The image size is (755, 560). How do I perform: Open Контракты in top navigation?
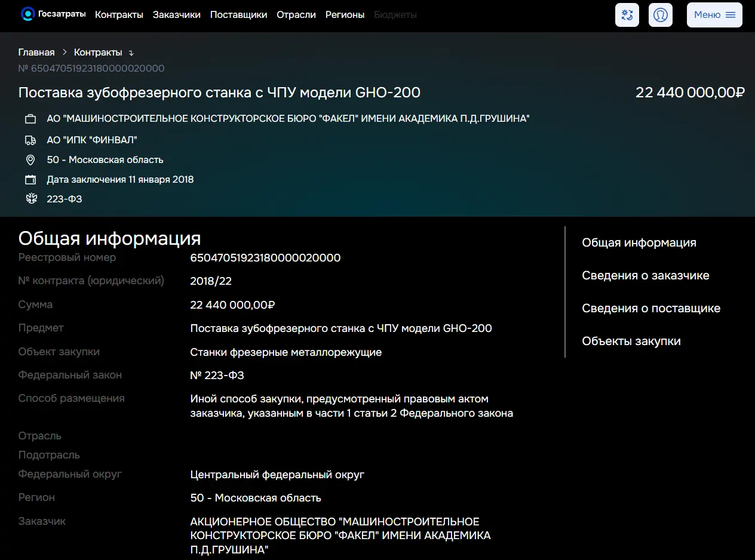(x=119, y=15)
